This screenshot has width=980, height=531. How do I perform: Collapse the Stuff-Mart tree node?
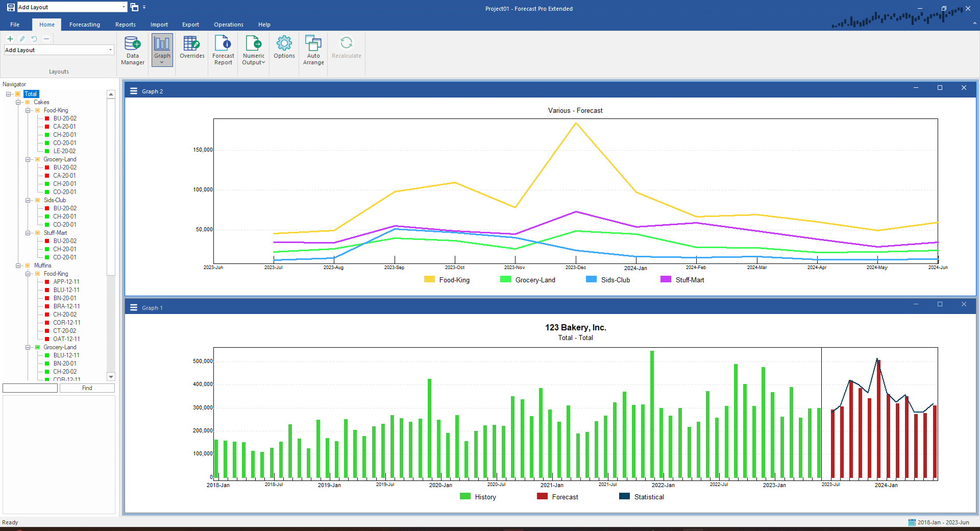coord(28,233)
